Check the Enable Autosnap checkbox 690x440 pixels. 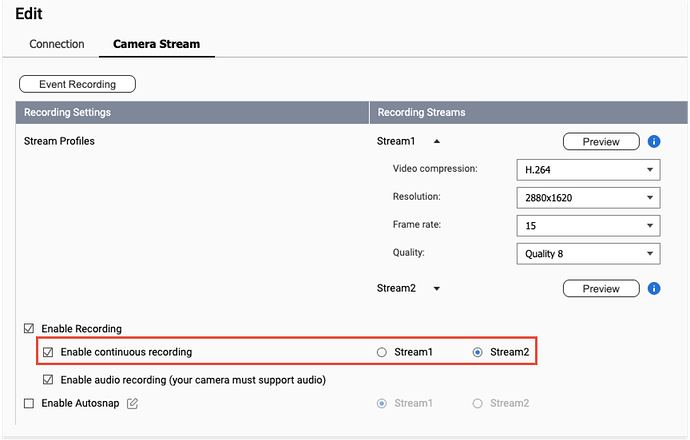click(29, 403)
